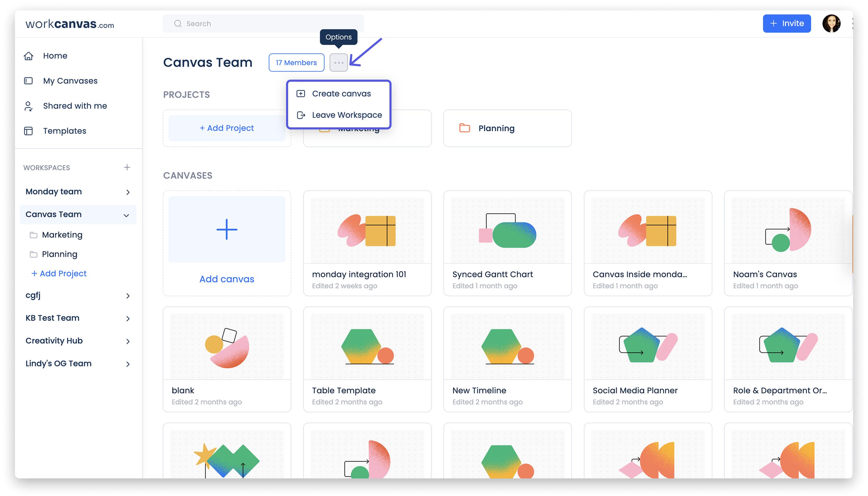Screen dimensions: 868x496
Task: Click the Templates layout icon
Action: (x=28, y=131)
